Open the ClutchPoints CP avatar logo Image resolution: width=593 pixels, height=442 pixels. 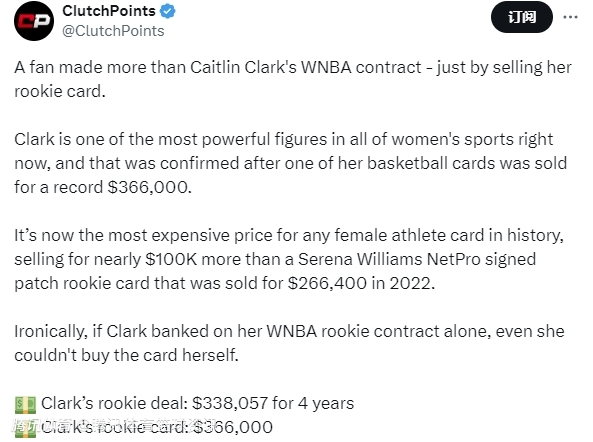pyautogui.click(x=34, y=21)
